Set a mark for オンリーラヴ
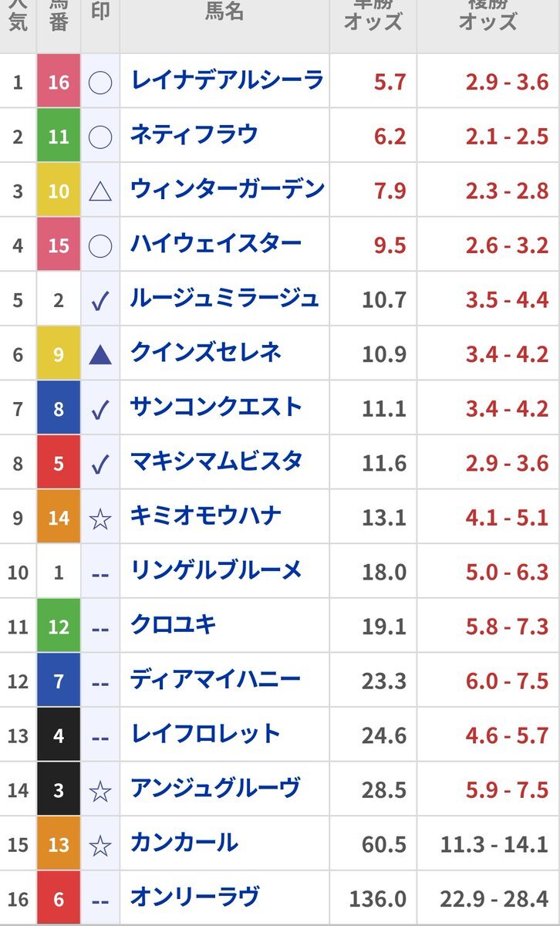Screen dimensions: 560x926 [100, 901]
